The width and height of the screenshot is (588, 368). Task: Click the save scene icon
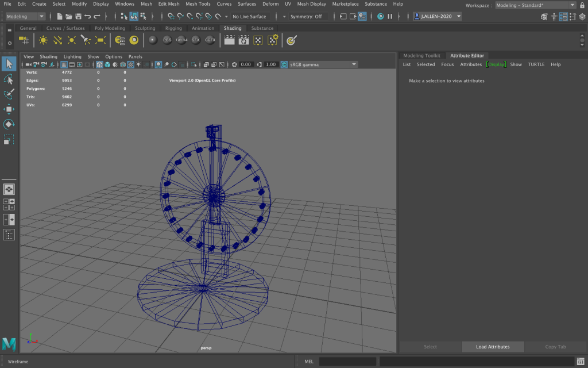point(78,17)
